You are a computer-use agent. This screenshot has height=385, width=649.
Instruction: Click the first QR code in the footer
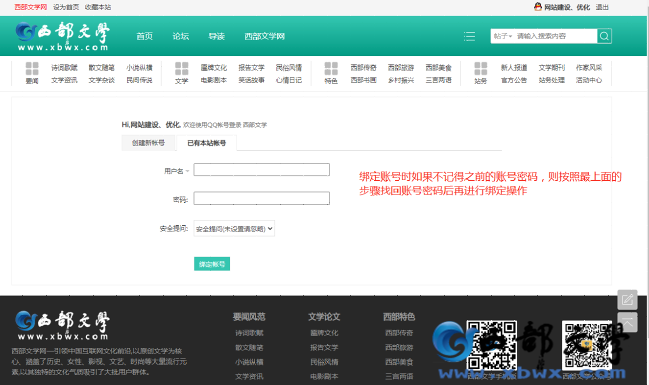[x=492, y=345]
